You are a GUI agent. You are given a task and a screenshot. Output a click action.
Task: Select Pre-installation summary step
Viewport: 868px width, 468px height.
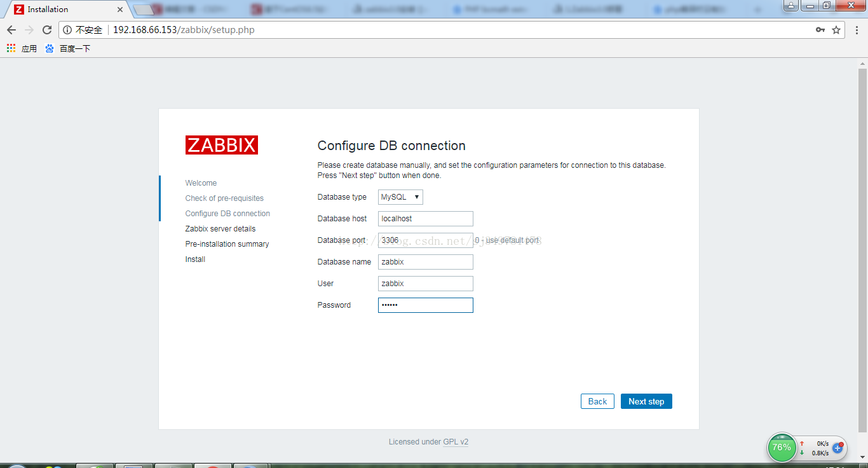tap(227, 244)
